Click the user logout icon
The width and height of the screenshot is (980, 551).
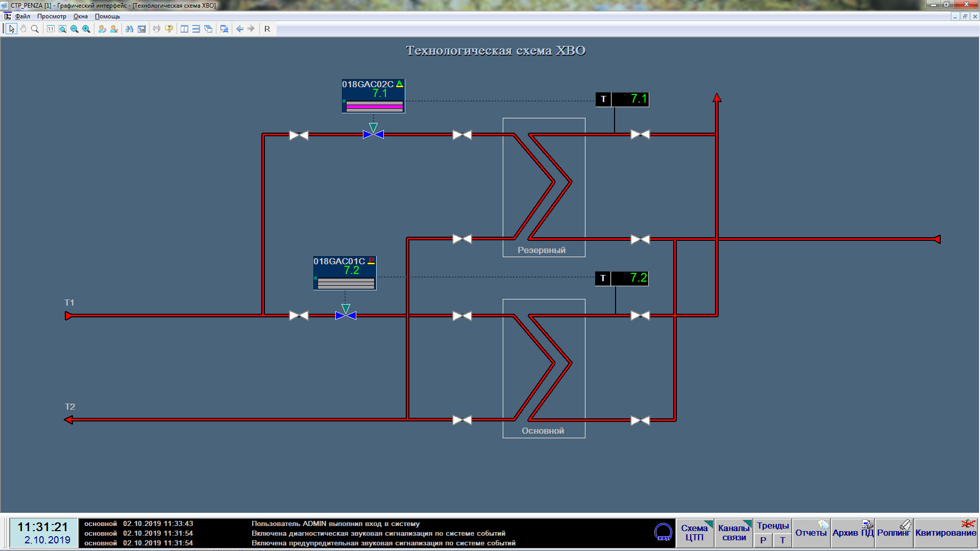(114, 29)
